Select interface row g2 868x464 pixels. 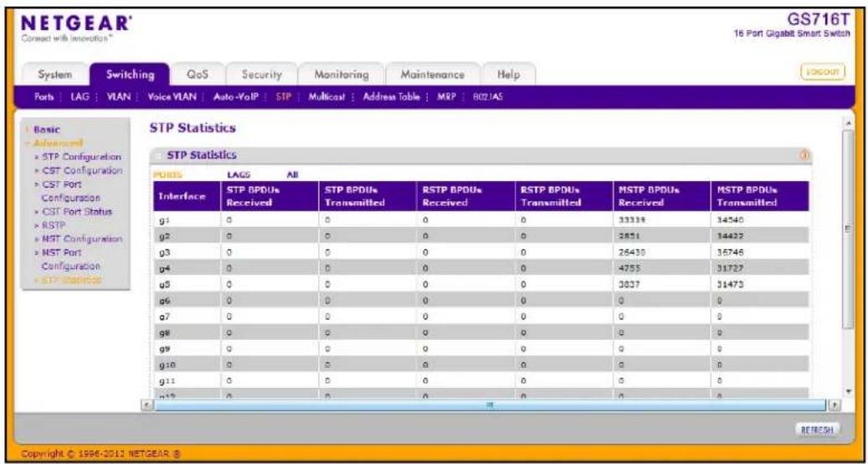tap(481, 236)
